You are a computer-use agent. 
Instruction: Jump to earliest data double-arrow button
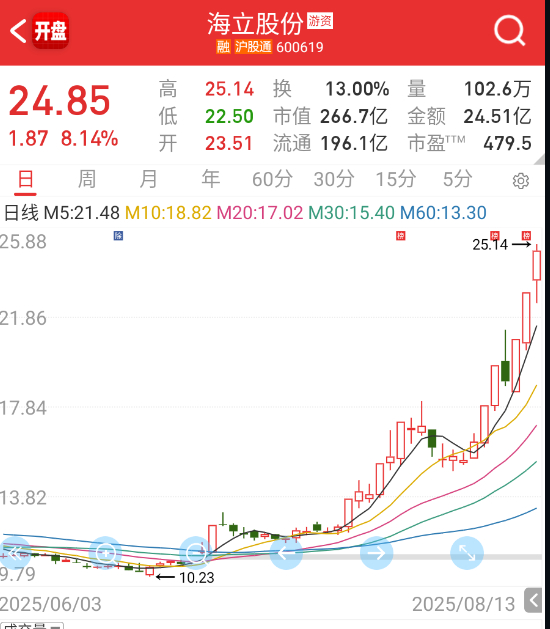[15, 553]
